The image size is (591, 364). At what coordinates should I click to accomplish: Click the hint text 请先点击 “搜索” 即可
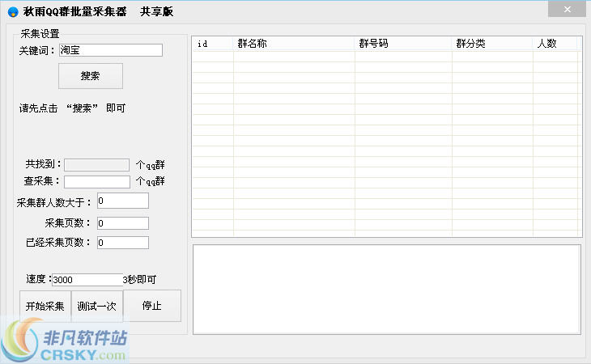tap(72, 108)
